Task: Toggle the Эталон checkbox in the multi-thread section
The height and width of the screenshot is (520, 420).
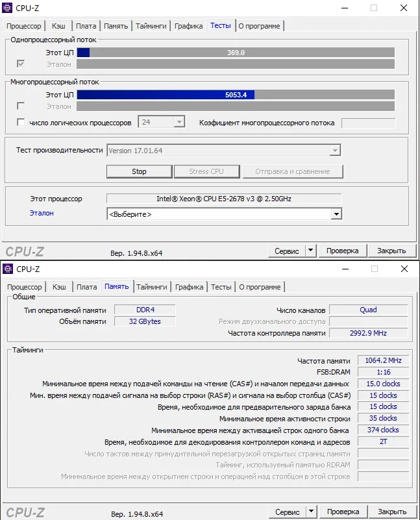Action: (x=21, y=106)
